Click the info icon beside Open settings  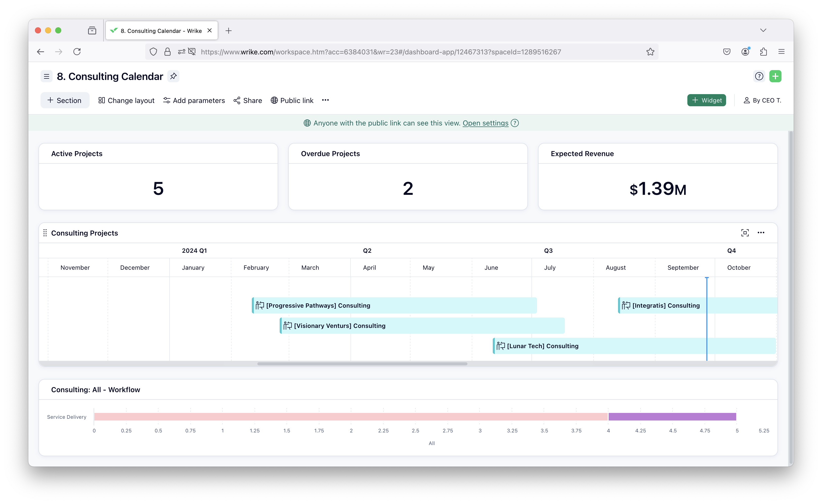[515, 123]
